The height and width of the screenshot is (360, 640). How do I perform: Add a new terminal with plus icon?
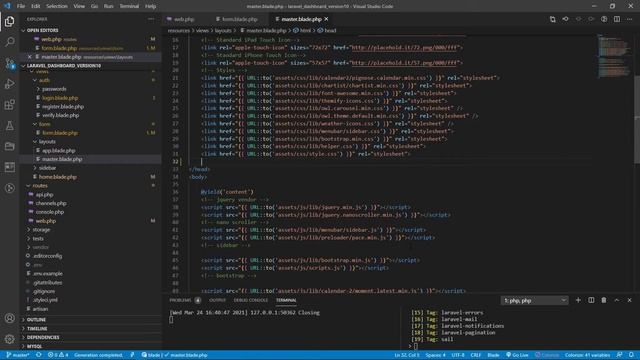pyautogui.click(x=578, y=300)
